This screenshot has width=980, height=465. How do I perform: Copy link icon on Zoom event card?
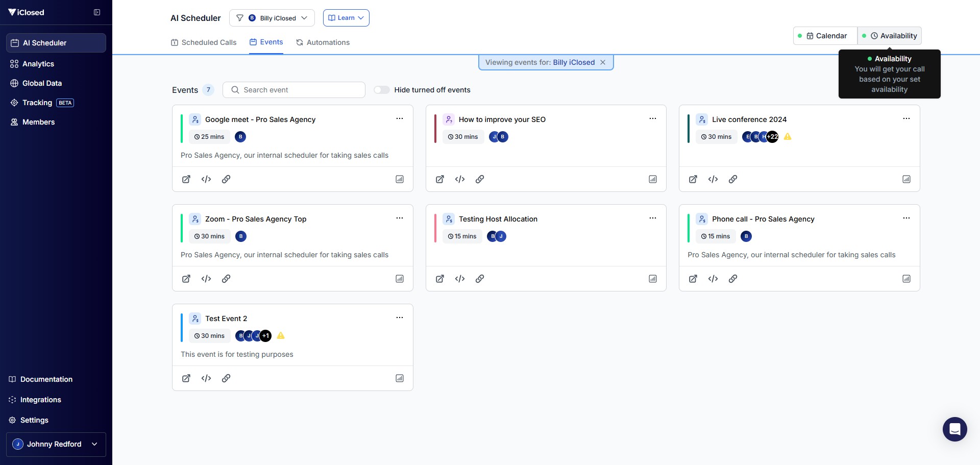(x=226, y=279)
